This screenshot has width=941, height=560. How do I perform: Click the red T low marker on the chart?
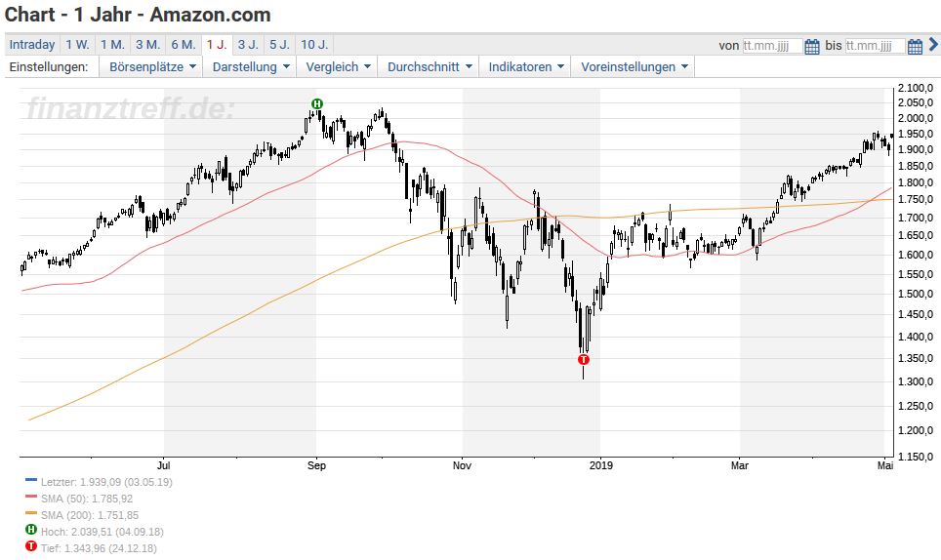click(x=584, y=360)
